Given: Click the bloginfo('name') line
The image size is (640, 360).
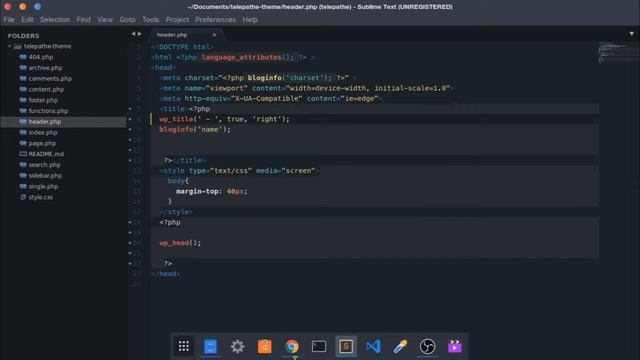Looking at the screenshot, I should (x=195, y=129).
